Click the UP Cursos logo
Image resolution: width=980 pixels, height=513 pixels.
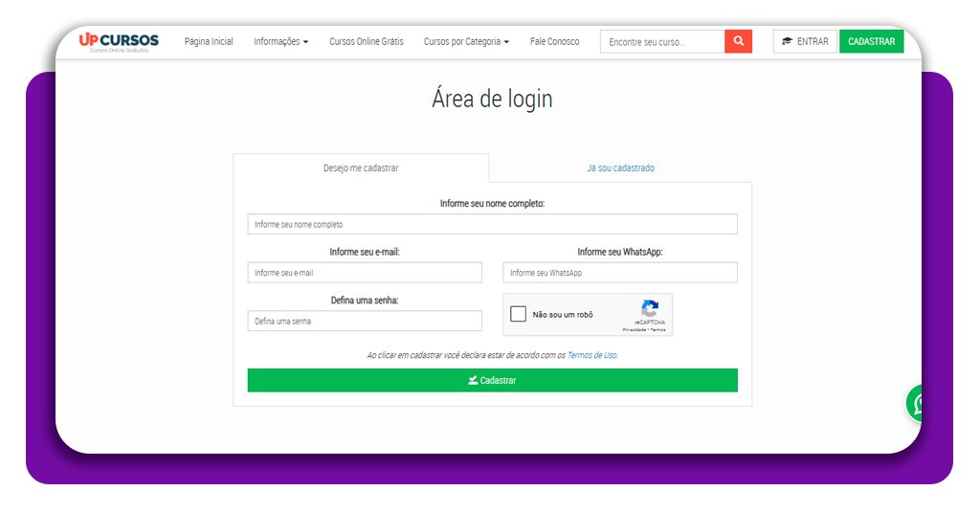pos(119,41)
